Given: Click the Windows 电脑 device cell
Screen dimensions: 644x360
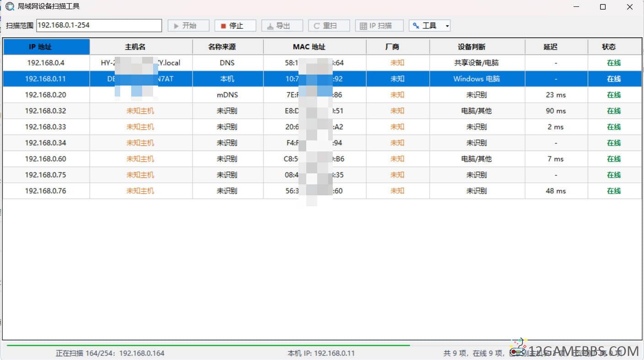Looking at the screenshot, I should pyautogui.click(x=477, y=79).
